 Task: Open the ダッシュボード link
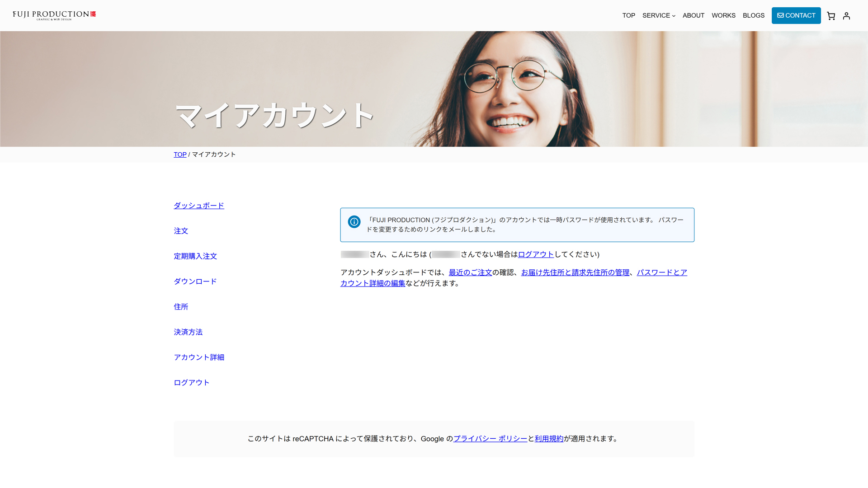tap(198, 206)
